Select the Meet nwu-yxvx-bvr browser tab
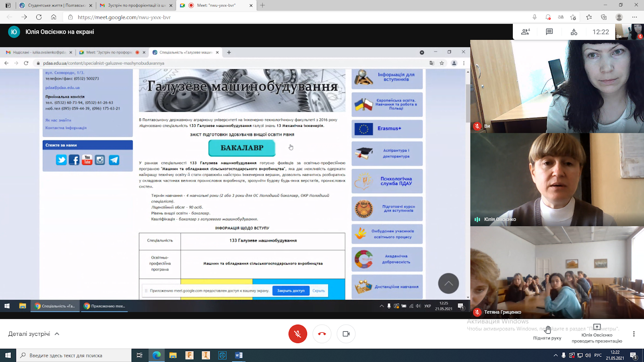The width and height of the screenshot is (644, 362). coord(217,5)
